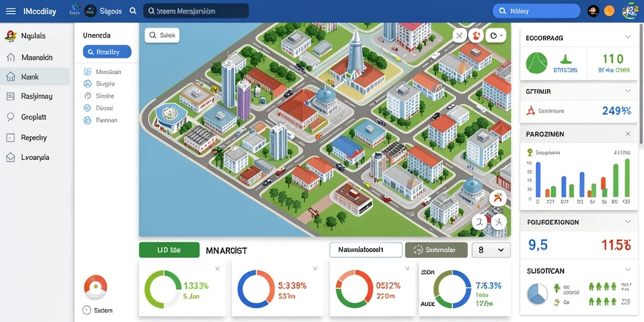Select the Groplatt lightbulb sidebar icon
The width and height of the screenshot is (644, 322).
[x=11, y=117]
